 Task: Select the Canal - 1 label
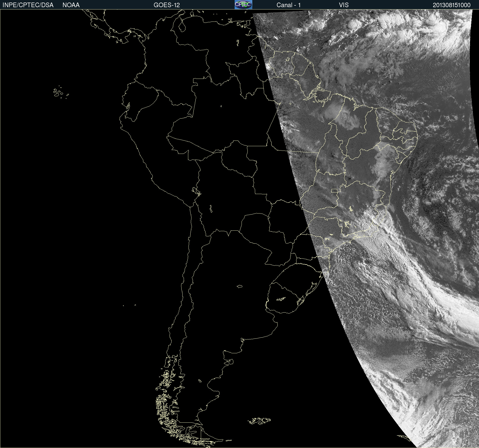pos(288,5)
